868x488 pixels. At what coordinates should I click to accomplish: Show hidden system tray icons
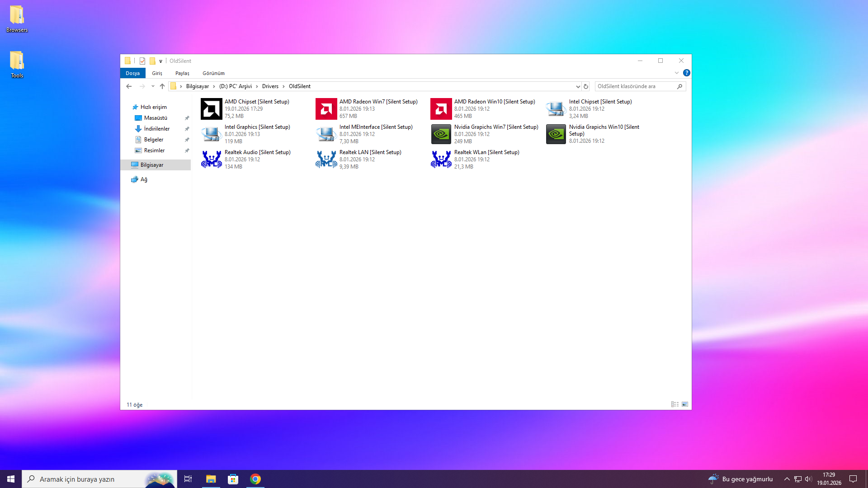(x=787, y=479)
